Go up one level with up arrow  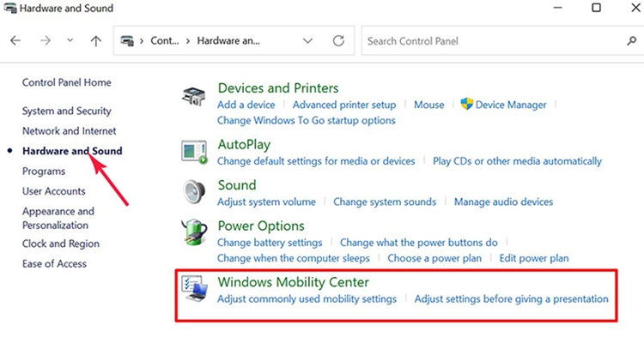pyautogui.click(x=95, y=40)
